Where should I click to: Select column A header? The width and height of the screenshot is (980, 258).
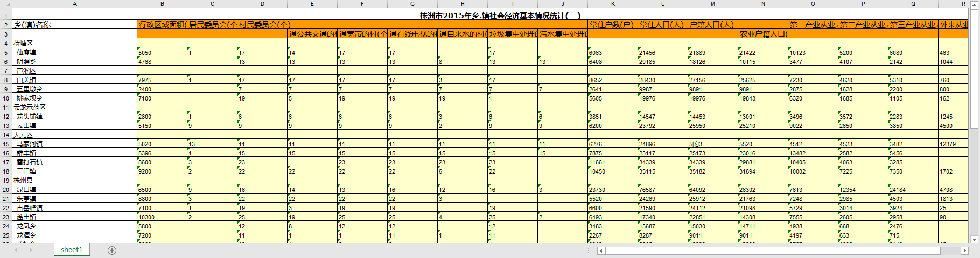coord(75,4)
